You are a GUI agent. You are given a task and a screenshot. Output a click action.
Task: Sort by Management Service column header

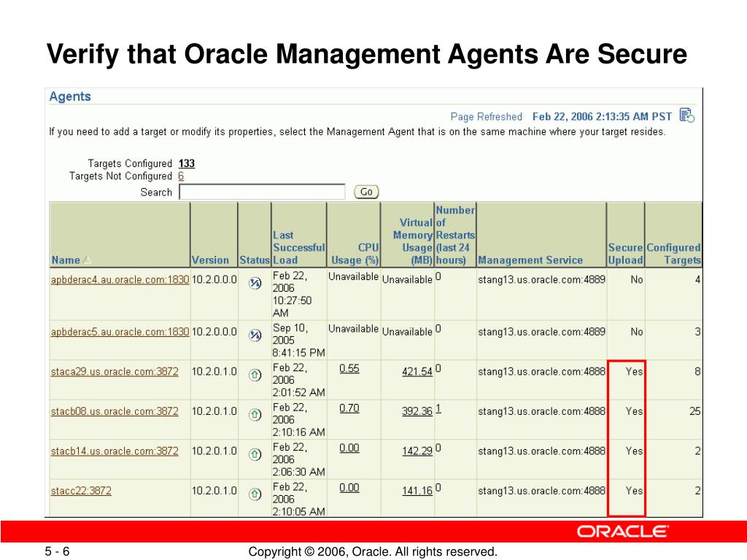pos(530,260)
